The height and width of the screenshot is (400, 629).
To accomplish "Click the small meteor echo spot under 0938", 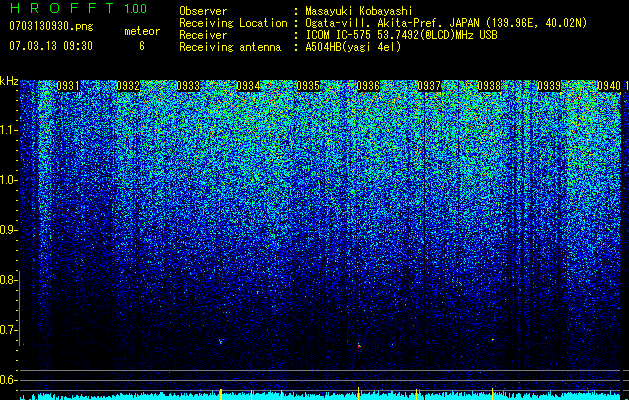I will [493, 340].
